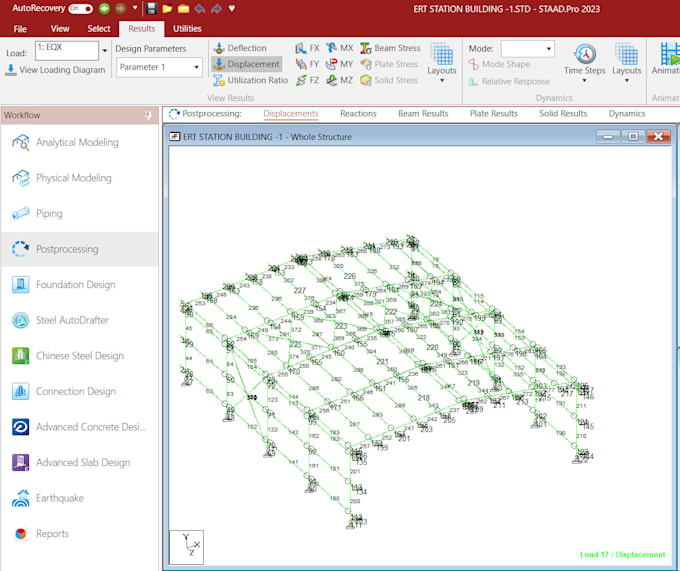Screen dimensions: 680x571
Task: Click the Save disk icon
Action: (151, 8)
